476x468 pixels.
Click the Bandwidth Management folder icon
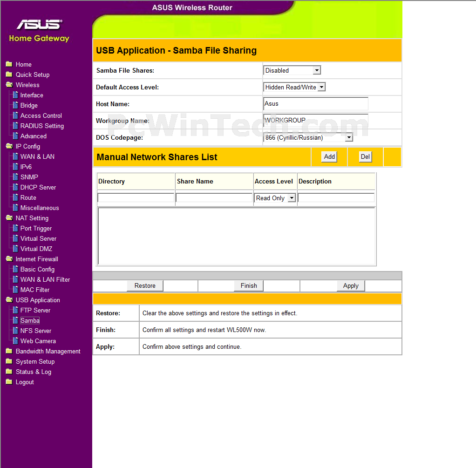9,351
